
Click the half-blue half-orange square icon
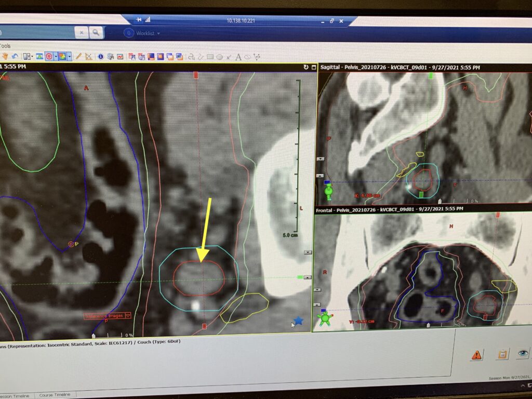pyautogui.click(x=151, y=57)
